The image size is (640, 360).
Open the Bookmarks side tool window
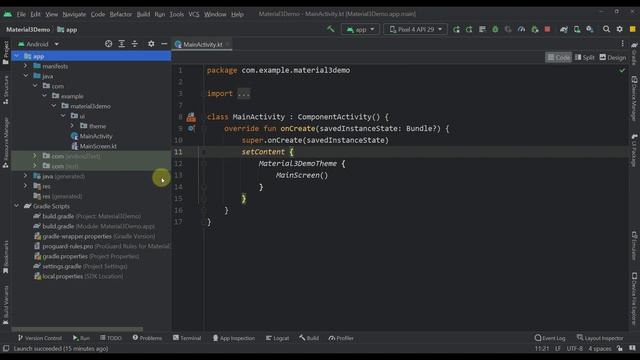[x=6, y=257]
